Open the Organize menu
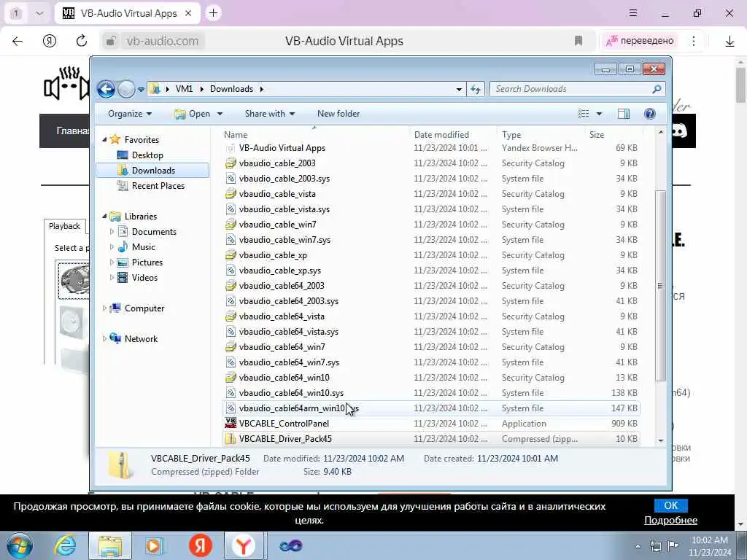The image size is (747, 560). pyautogui.click(x=130, y=114)
